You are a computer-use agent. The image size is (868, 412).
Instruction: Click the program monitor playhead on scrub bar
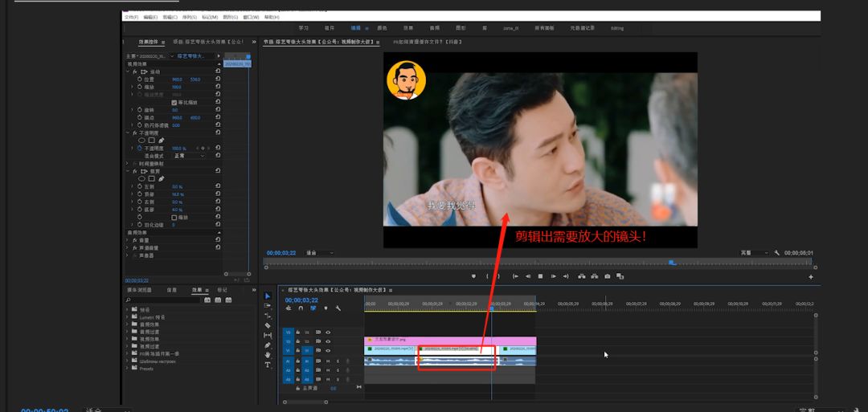672,263
